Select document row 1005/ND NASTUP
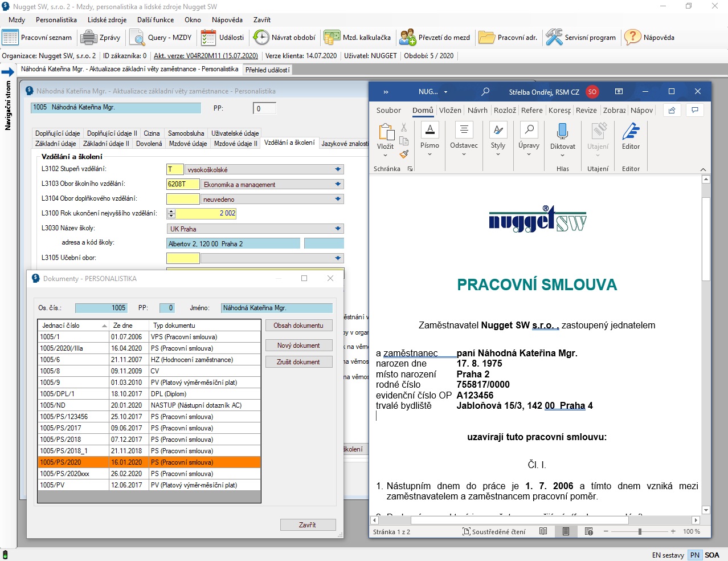728x561 pixels. [x=149, y=405]
